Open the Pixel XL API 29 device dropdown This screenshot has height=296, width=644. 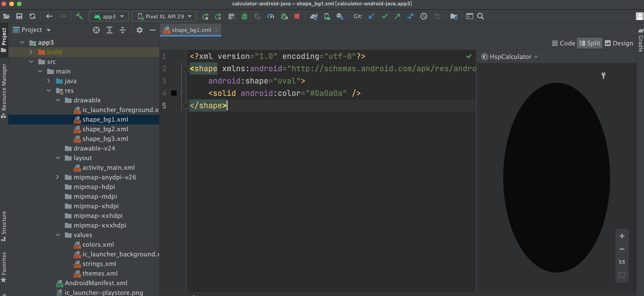point(164,17)
